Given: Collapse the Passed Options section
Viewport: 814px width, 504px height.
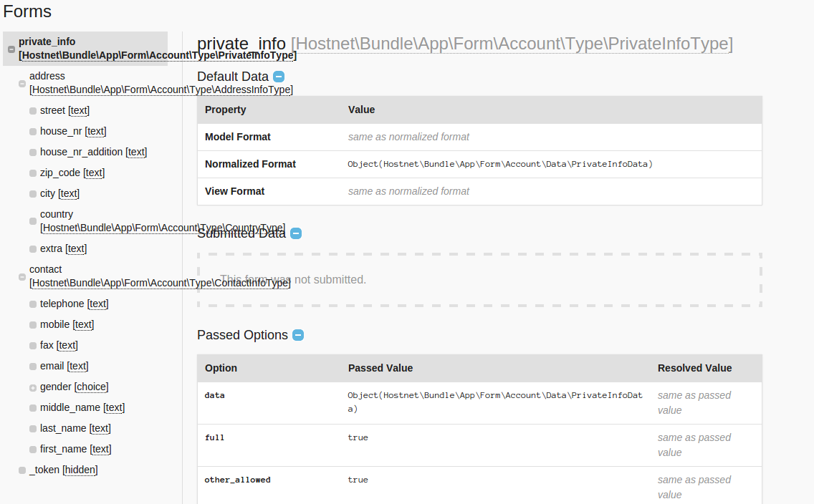Looking at the screenshot, I should 298,335.
